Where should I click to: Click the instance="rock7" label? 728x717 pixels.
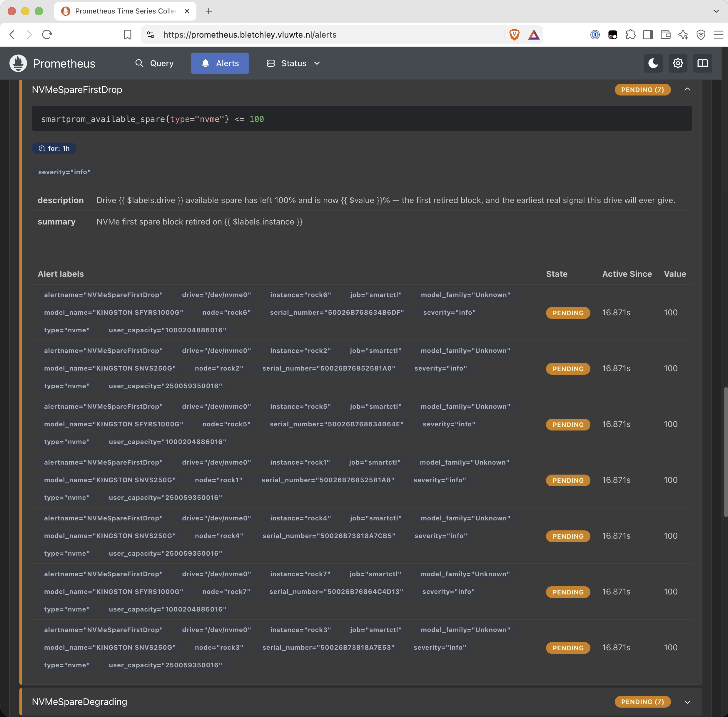[300, 574]
